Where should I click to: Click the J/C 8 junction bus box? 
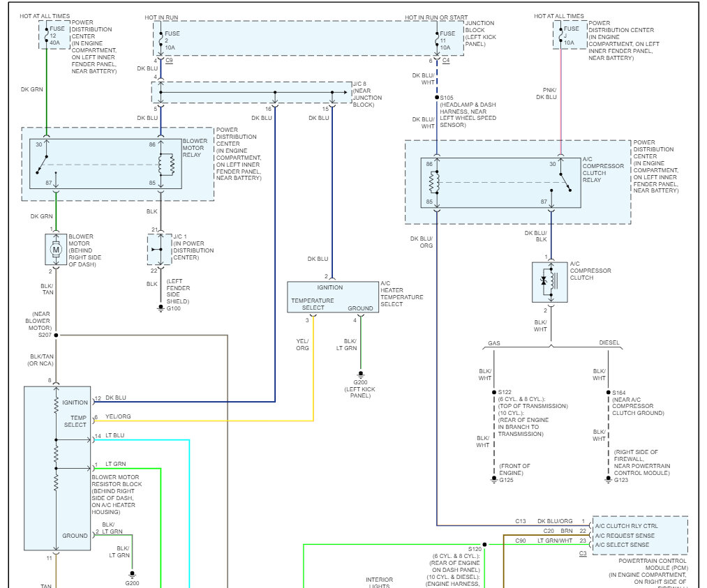251,92
